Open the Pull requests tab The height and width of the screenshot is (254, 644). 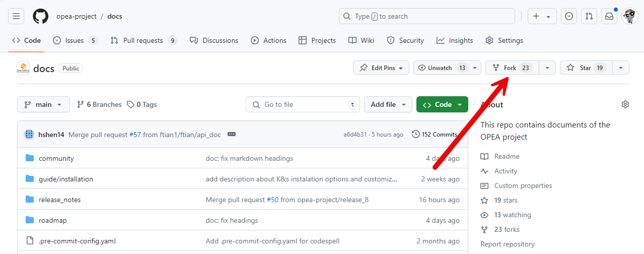pyautogui.click(x=144, y=40)
